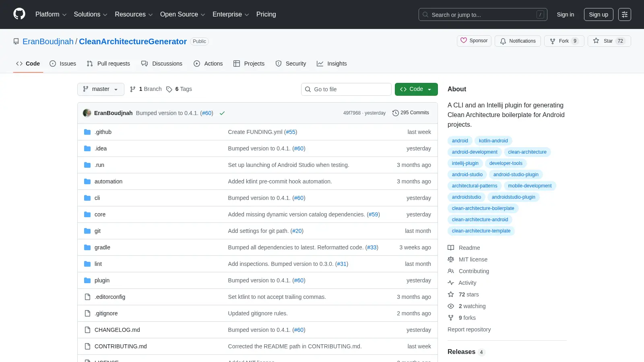Viewport: 644px width, 362px height.
Task: Expand the Enterprise menu
Action: (231, 14)
